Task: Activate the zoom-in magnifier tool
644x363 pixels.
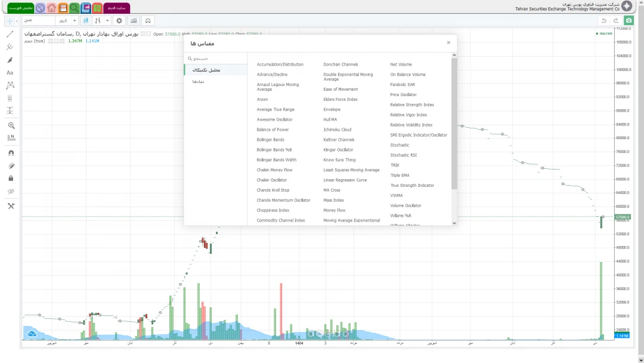Action: (x=10, y=125)
